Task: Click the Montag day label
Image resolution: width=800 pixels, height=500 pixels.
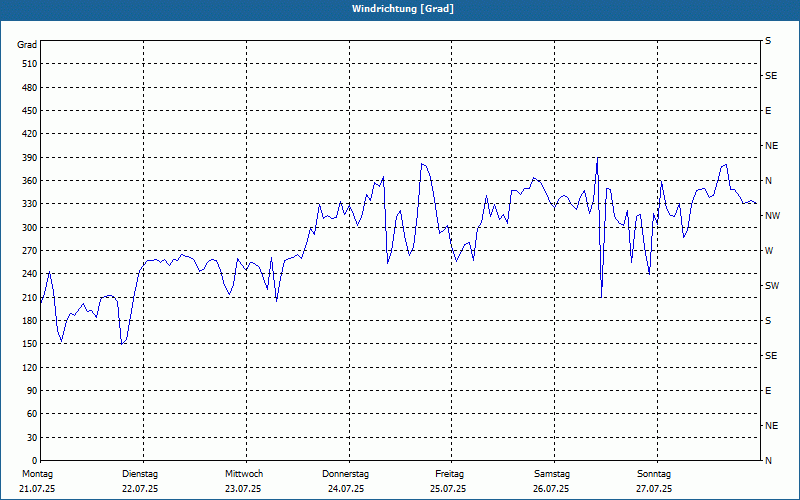Action: click(38, 474)
